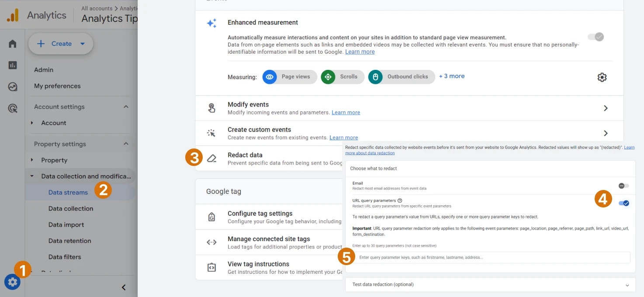Click the Google tag section heading
Screen dimensions: 644x297
pyautogui.click(x=224, y=192)
